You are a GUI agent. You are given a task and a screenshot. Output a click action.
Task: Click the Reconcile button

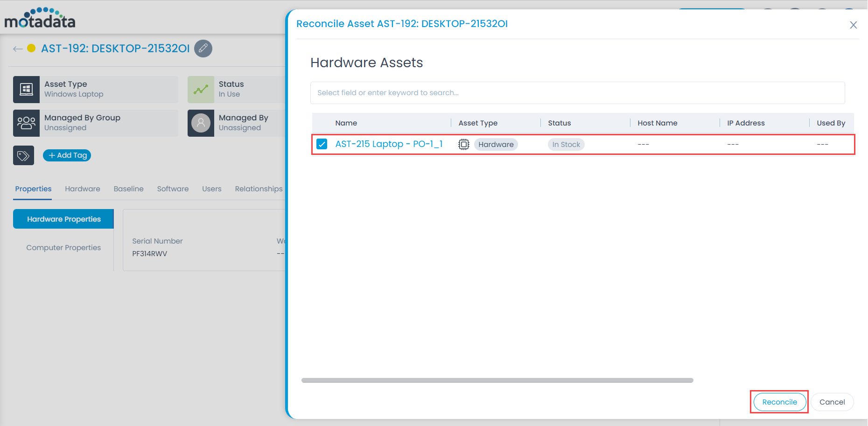(x=779, y=402)
